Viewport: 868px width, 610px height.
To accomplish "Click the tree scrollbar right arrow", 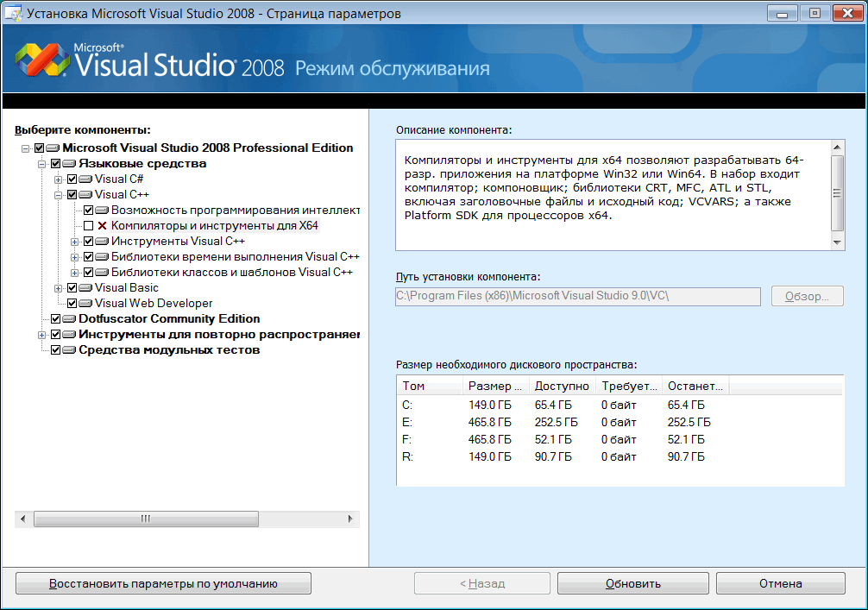I will [x=349, y=519].
